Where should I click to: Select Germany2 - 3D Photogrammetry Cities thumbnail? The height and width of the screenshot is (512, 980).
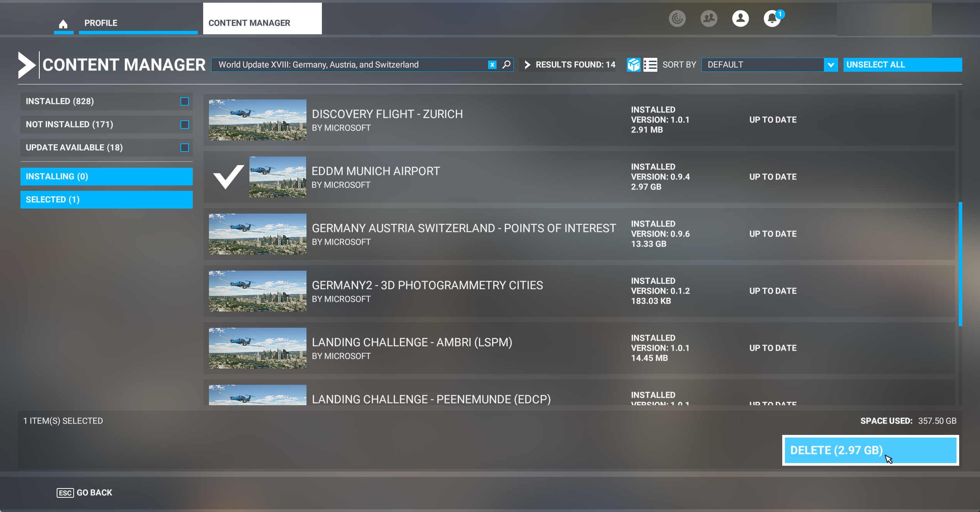point(258,291)
